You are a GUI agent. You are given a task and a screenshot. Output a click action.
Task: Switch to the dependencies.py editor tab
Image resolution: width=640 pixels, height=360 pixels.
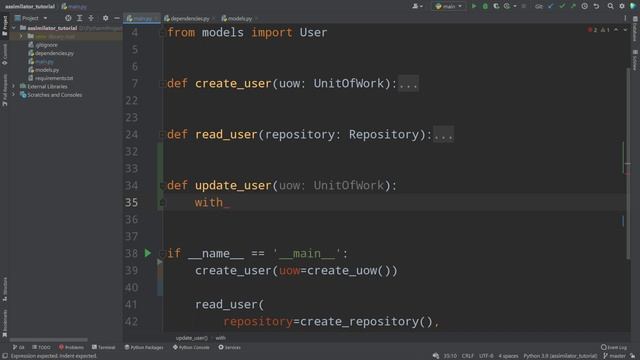[x=188, y=18]
